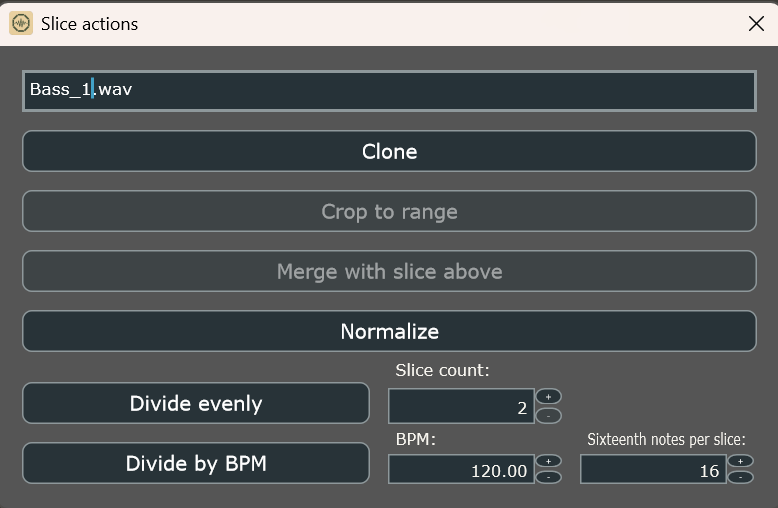Screen dimensions: 778x508
Task: Raise sixteenth notes per slice with plus
Action: click(x=740, y=461)
